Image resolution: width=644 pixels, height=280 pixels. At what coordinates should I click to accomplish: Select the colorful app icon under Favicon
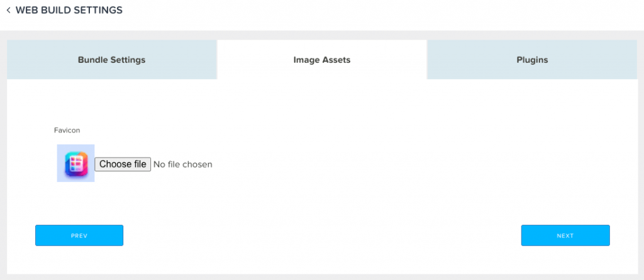point(76,164)
